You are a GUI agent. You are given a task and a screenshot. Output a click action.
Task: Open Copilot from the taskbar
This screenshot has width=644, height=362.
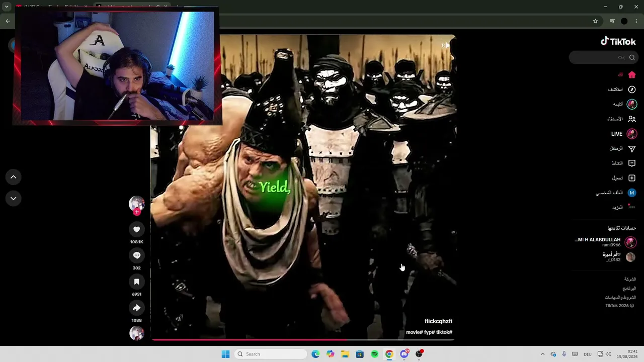330,354
